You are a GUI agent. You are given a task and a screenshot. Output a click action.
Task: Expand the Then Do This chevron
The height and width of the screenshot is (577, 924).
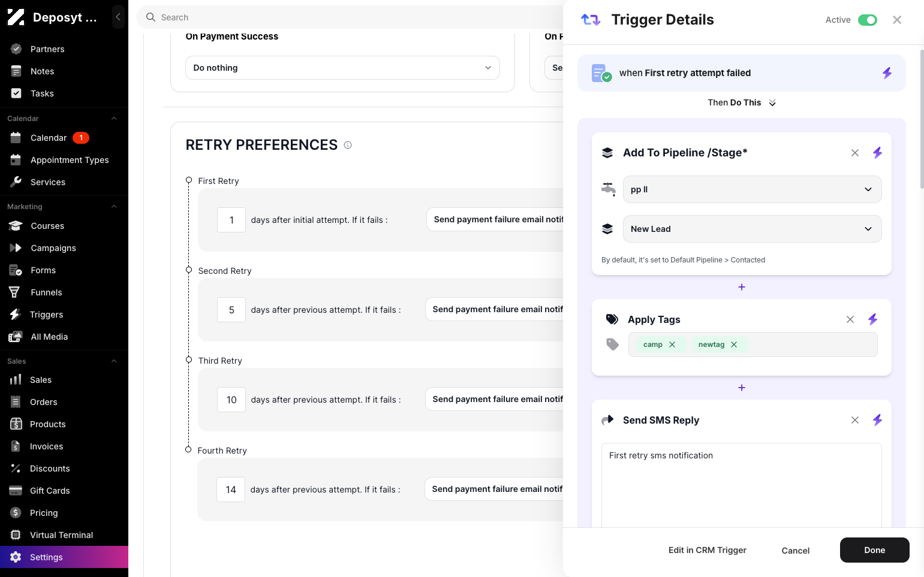(772, 103)
